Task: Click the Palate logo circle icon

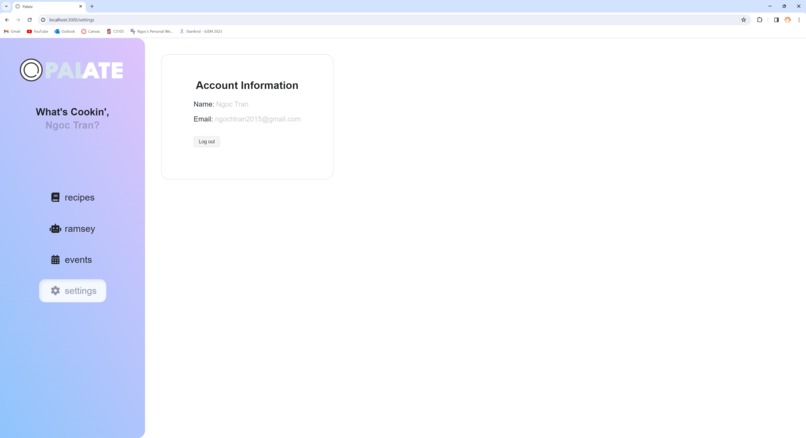Action: 31,70
